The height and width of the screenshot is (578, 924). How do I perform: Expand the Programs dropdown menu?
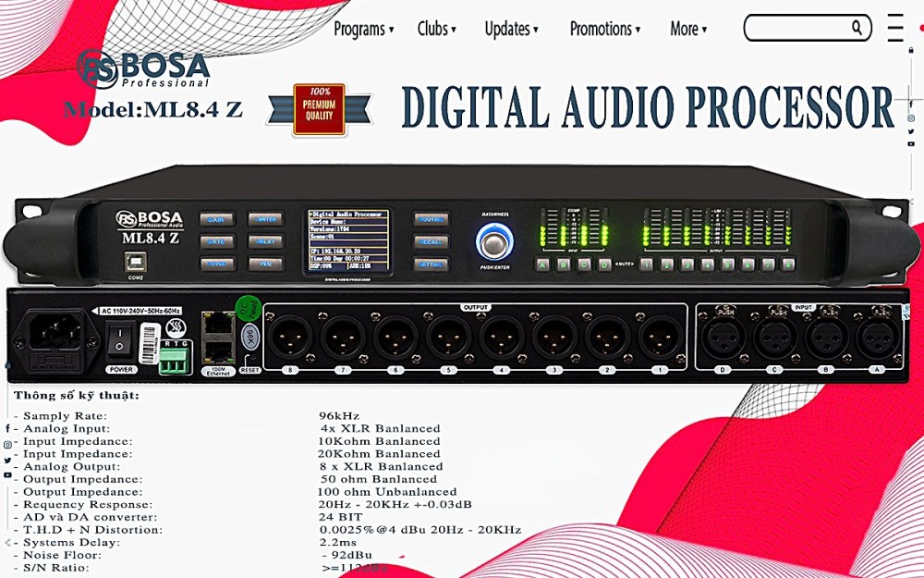click(363, 29)
